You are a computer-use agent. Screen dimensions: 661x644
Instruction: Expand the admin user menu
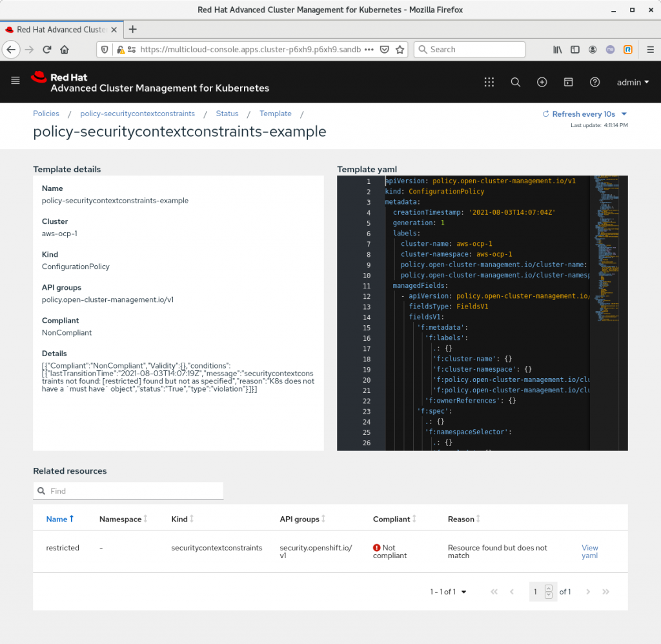click(x=633, y=82)
